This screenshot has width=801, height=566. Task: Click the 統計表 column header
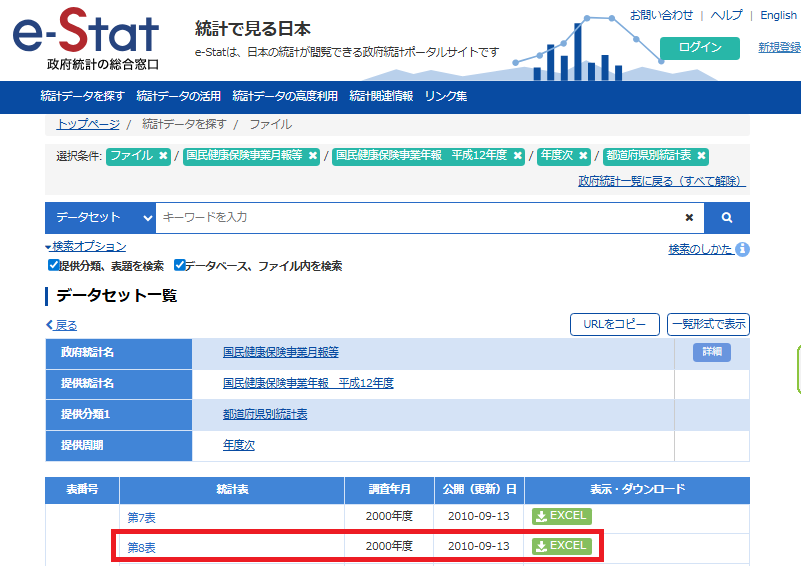[232, 489]
